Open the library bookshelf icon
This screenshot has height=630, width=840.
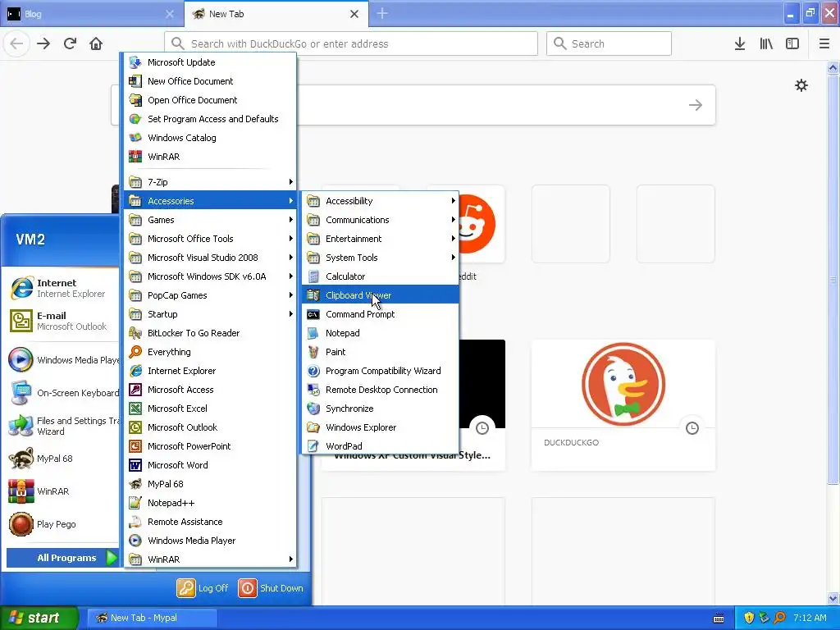click(x=766, y=43)
